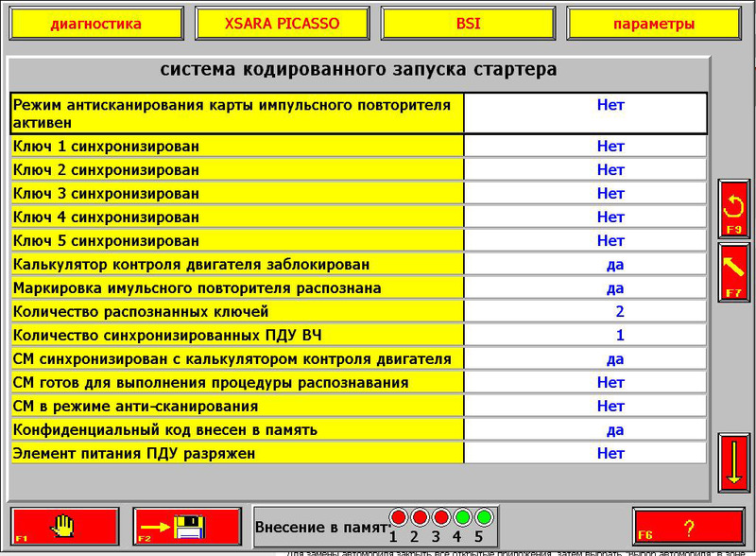This screenshot has height=556, width=756.
Task: Select the Ключ 2 синхронизирован row
Action: [359, 169]
